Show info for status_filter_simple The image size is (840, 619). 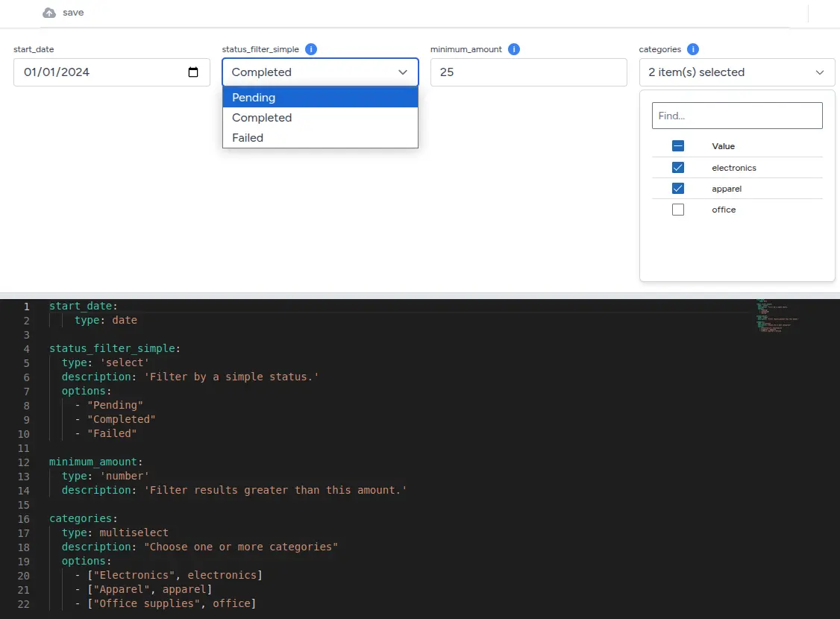(311, 49)
